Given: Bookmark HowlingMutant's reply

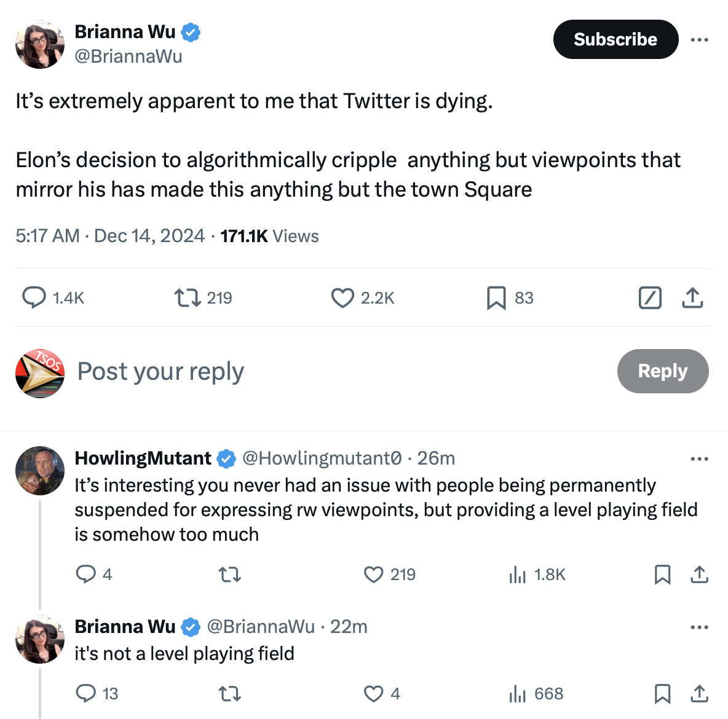Looking at the screenshot, I should (662, 575).
